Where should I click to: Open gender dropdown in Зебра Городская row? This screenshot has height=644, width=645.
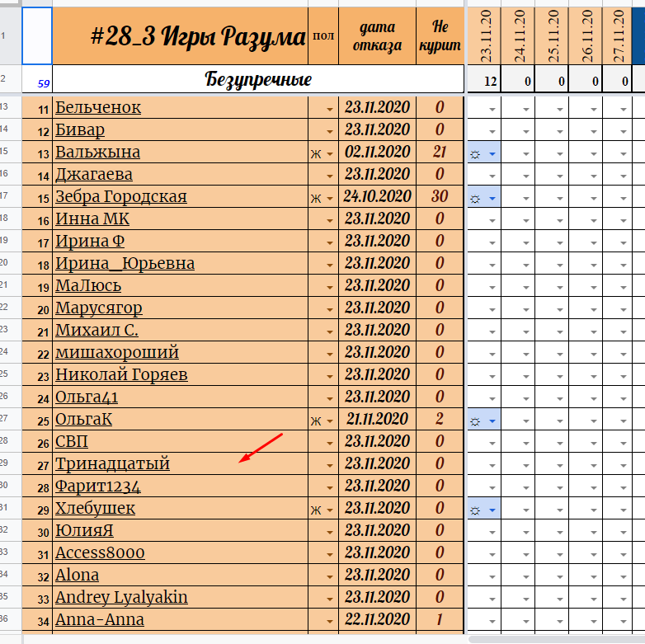point(329,198)
